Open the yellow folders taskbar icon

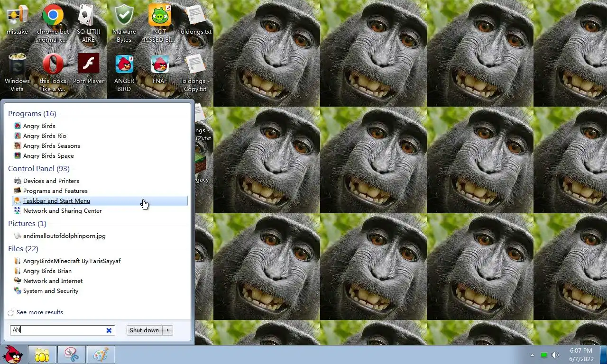tap(42, 355)
